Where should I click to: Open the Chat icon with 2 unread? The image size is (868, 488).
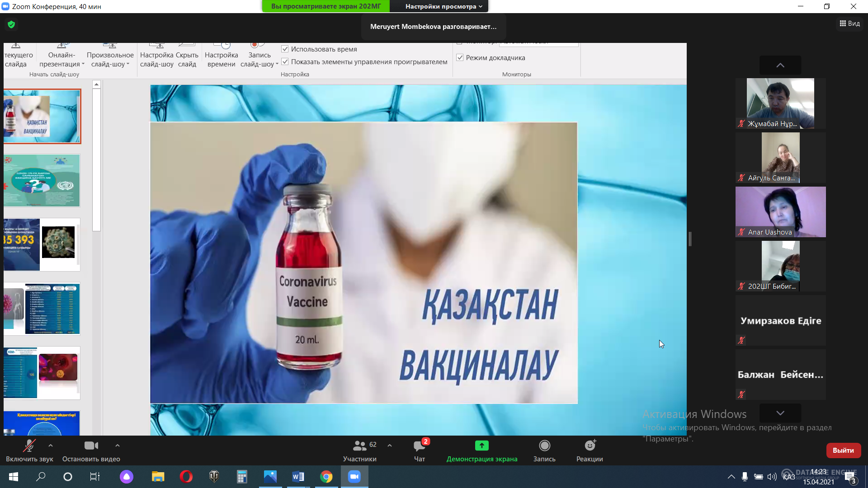point(419,446)
